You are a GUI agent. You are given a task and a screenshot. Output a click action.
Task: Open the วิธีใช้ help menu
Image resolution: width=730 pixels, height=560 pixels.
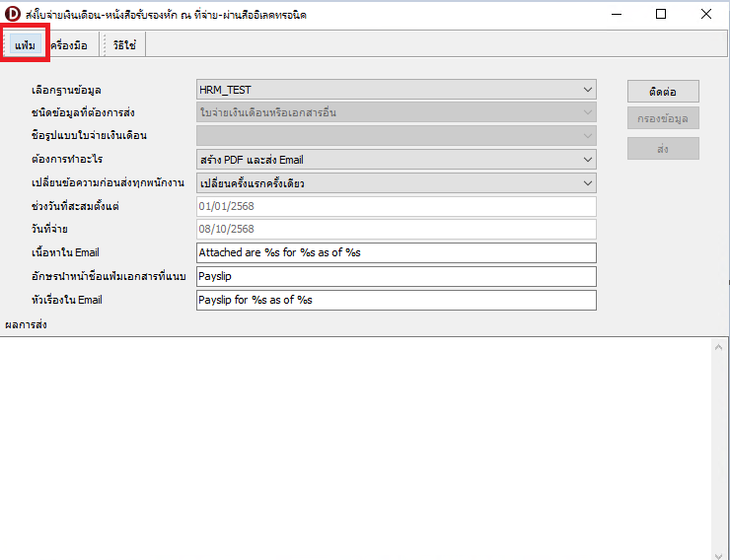tap(124, 45)
